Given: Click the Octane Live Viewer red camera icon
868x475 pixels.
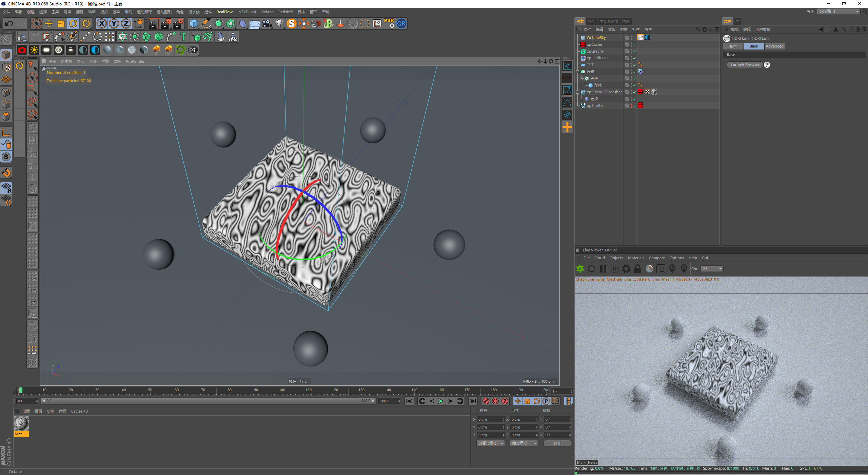Looking at the screenshot, I should pyautogui.click(x=22, y=50).
